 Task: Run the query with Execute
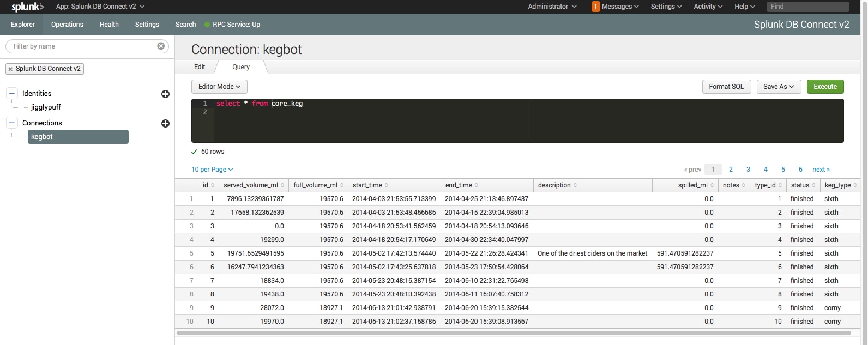[x=825, y=87]
